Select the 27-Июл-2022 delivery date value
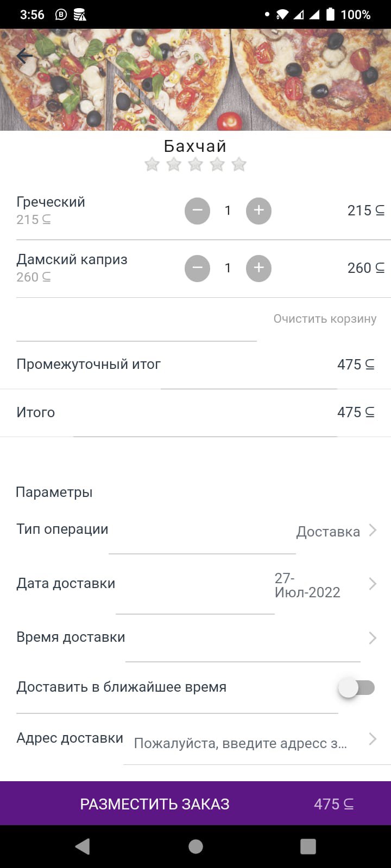 point(307,585)
